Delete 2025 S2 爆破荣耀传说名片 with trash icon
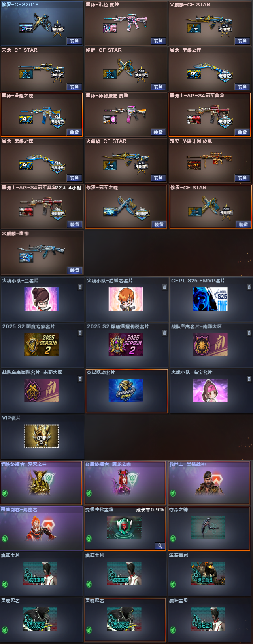 coord(165,333)
